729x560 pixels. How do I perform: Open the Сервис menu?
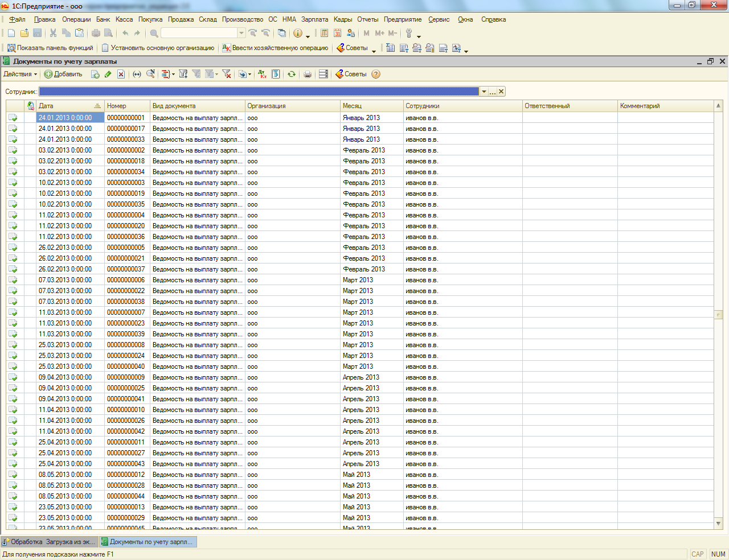tap(439, 19)
